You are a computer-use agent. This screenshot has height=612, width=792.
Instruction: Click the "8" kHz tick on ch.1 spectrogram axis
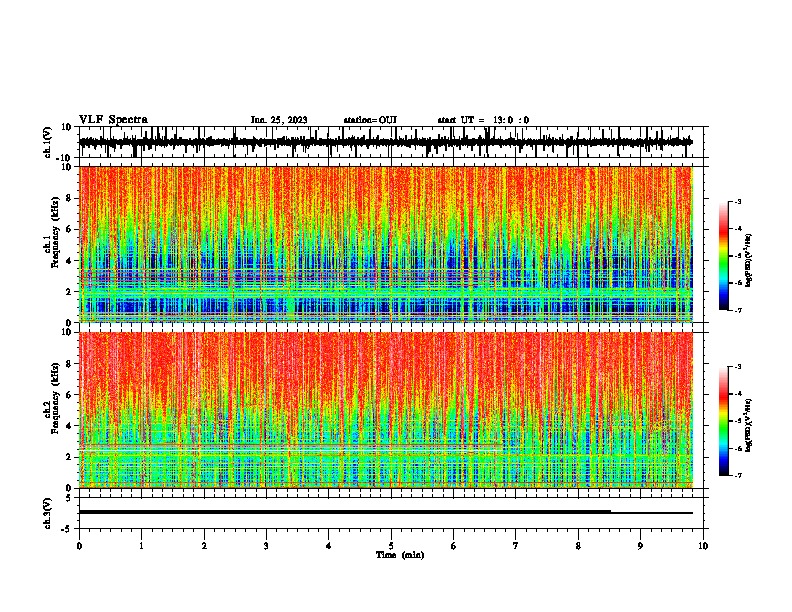[69, 198]
